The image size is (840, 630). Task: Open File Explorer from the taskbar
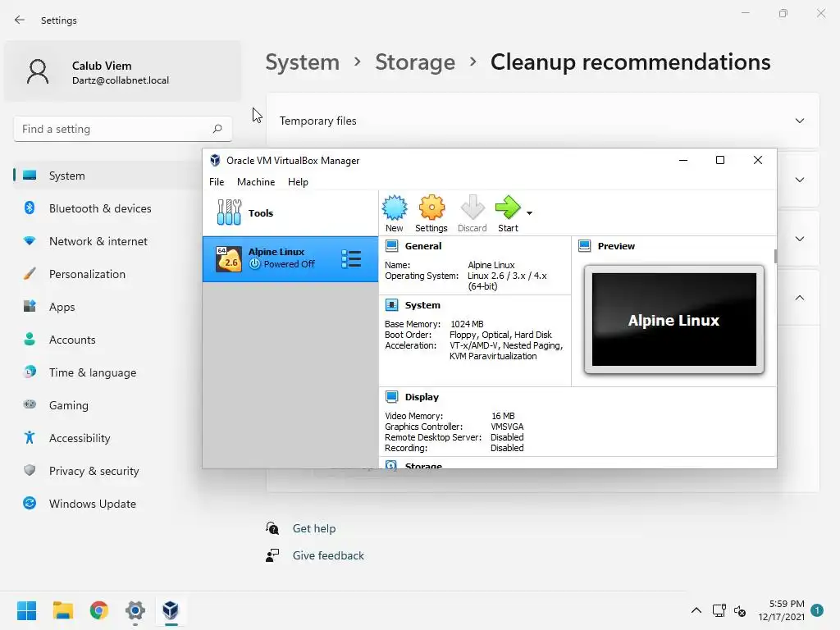point(62,610)
